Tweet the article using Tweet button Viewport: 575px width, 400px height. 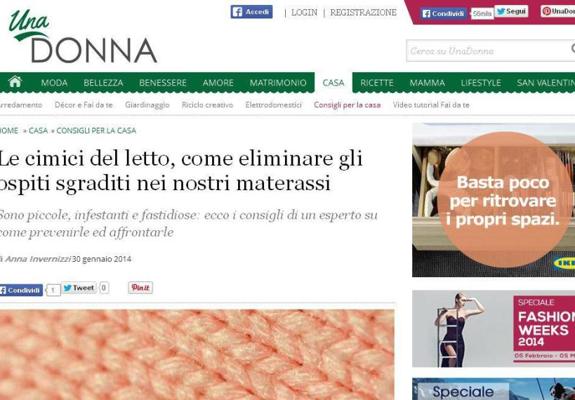click(79, 288)
